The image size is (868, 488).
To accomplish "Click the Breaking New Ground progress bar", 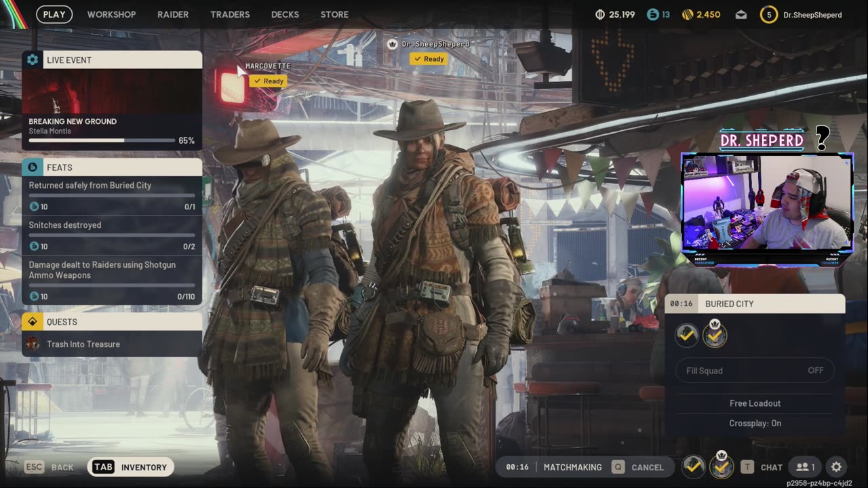I will [102, 140].
